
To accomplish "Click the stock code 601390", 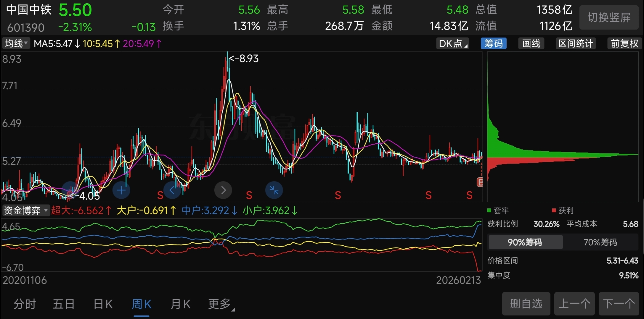I will pos(26,28).
